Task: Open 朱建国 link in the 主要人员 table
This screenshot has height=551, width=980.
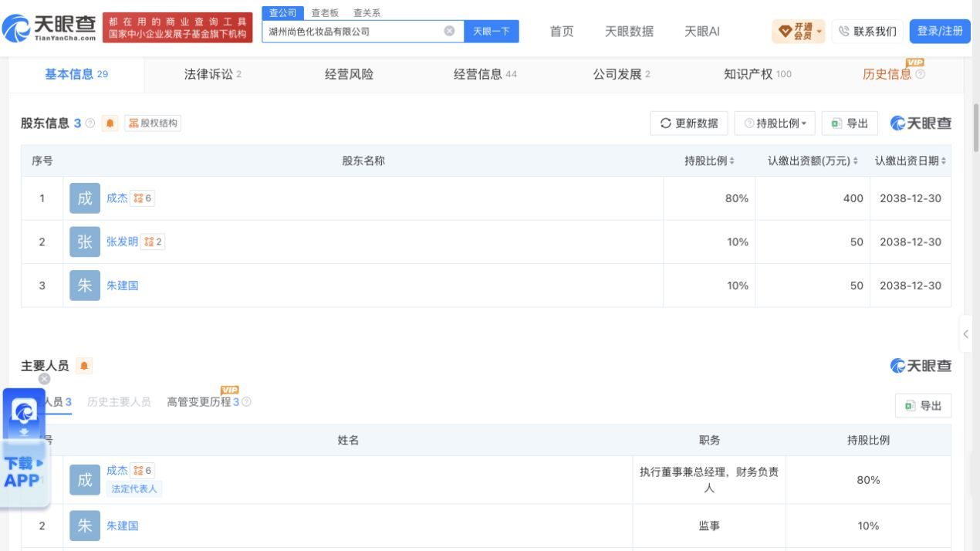Action: pos(122,526)
